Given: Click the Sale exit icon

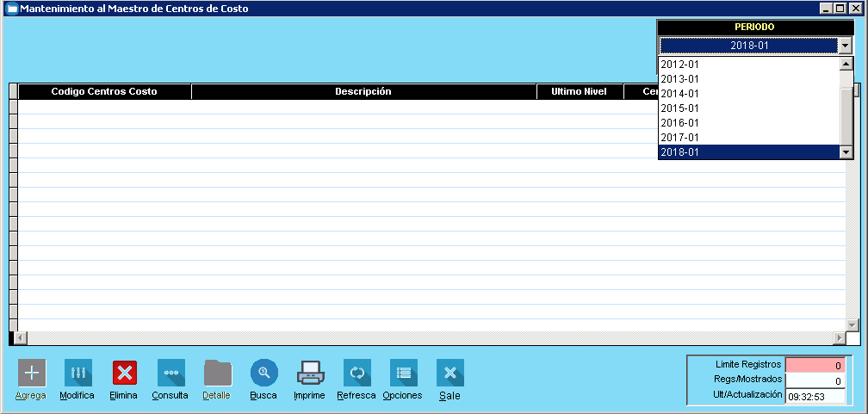Looking at the screenshot, I should (x=449, y=373).
